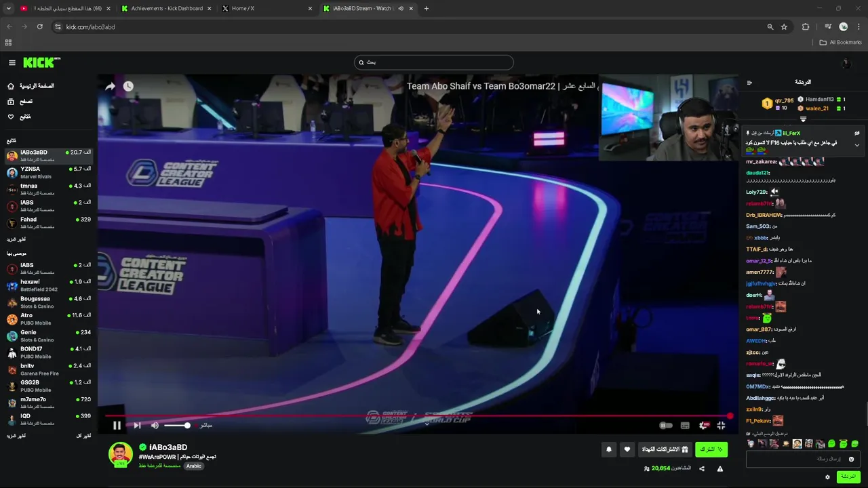The image size is (868, 488).
Task: Open Bougassaa Slots & Casino channel
Action: 47,302
